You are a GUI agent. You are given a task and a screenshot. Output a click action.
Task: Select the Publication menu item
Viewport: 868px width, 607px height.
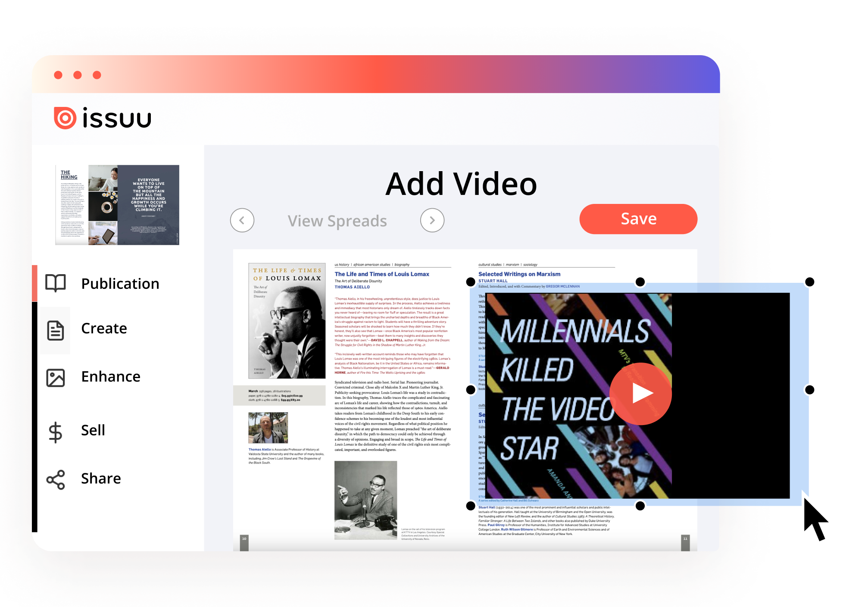coord(120,284)
